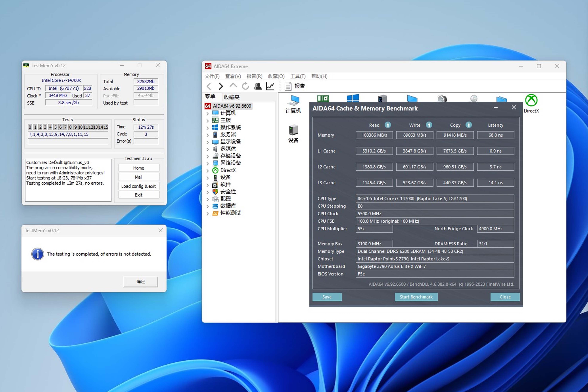The width and height of the screenshot is (588, 392).
Task: Open the 查看(V) menu
Action: point(233,76)
